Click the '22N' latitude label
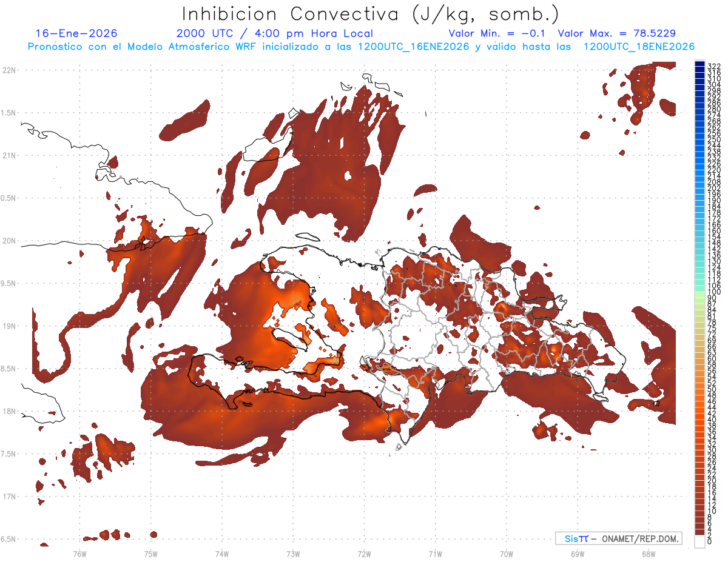728x562 pixels. [9, 70]
